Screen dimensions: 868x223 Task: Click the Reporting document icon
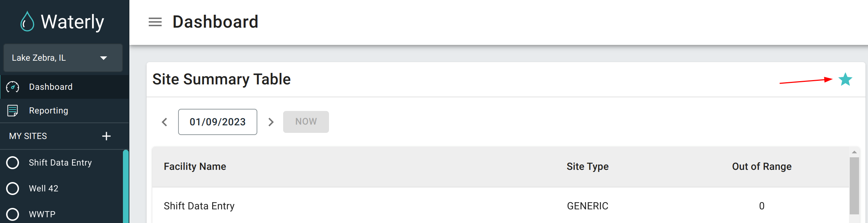click(x=13, y=111)
